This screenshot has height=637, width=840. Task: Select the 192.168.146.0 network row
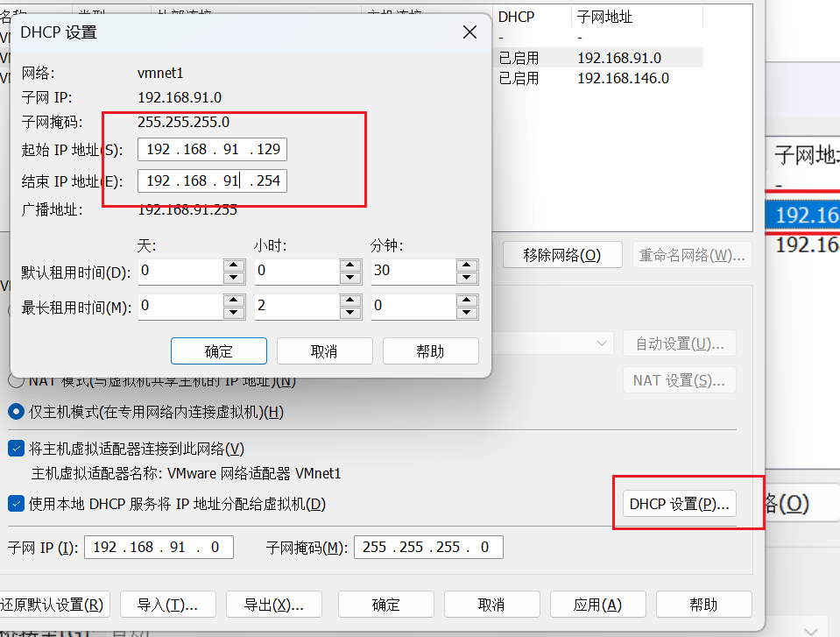point(623,78)
